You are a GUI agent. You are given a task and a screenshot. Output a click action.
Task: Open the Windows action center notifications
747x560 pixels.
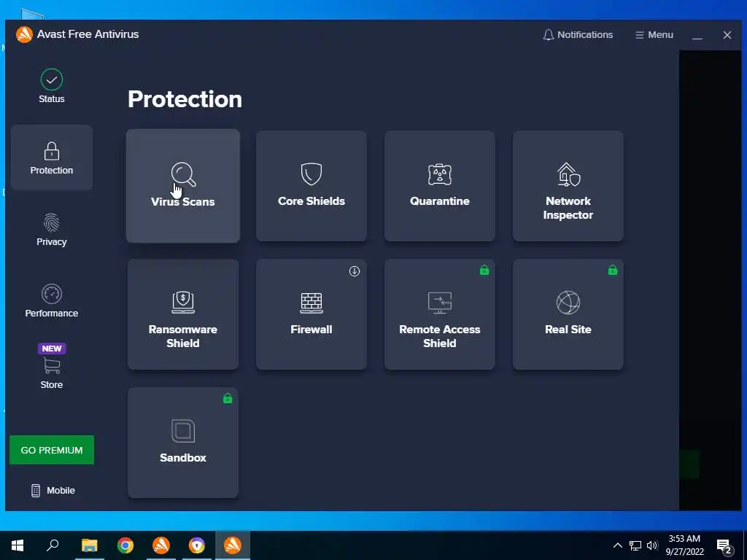pos(724,547)
